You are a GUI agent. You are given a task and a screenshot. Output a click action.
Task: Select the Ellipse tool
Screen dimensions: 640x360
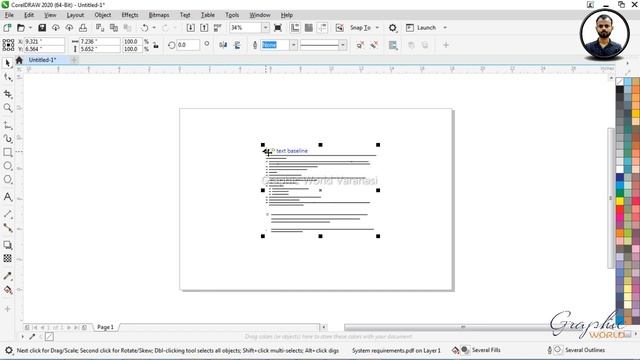[x=7, y=166]
